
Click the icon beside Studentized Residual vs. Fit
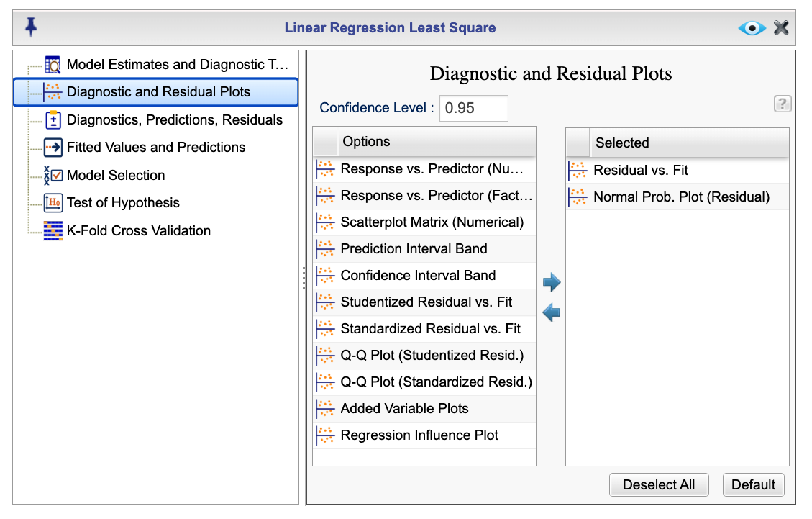325,302
